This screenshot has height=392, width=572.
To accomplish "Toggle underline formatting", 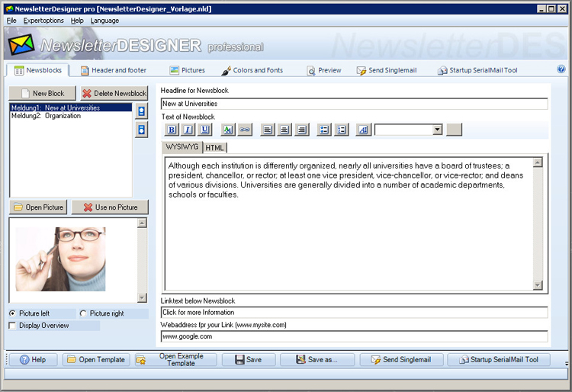I will coord(205,130).
